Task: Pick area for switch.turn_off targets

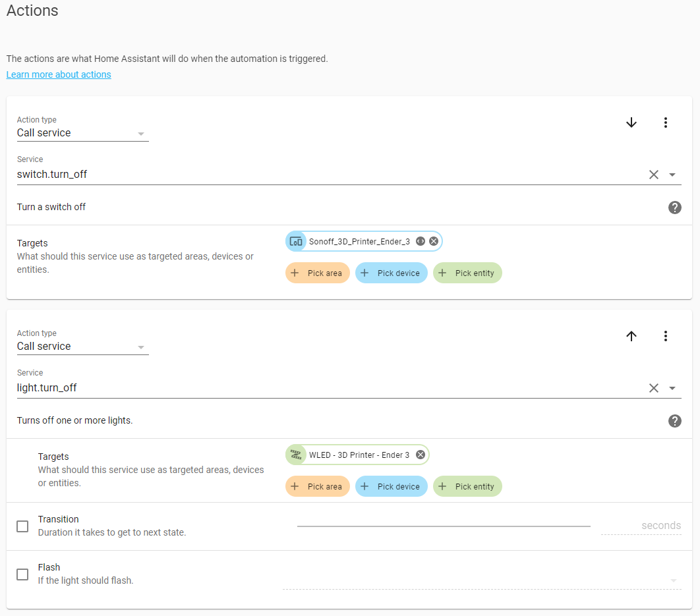Action: click(318, 273)
